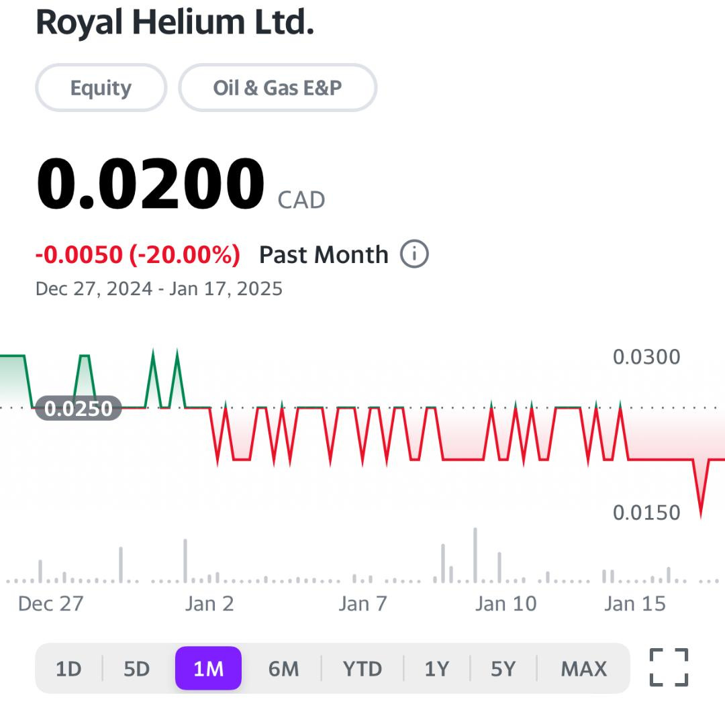The image size is (725, 728).
Task: Click the CAD currency label
Action: (301, 200)
